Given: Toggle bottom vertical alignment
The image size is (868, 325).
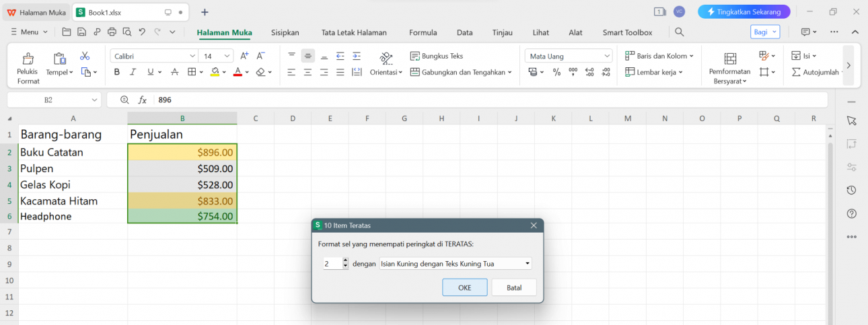Looking at the screenshot, I should [x=324, y=56].
